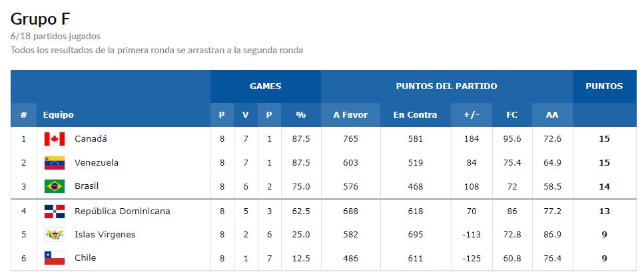The image size is (644, 274).
Task: Click the AA column header
Action: (552, 115)
